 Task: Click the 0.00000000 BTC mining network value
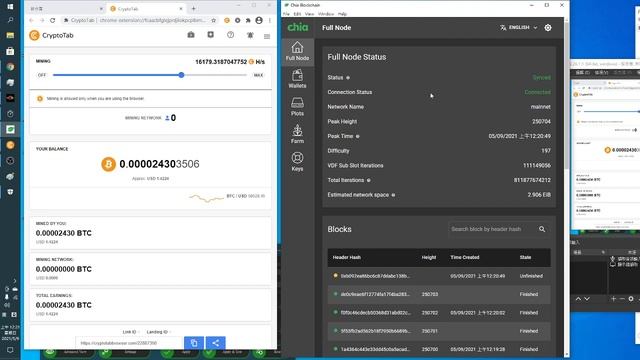point(64,269)
